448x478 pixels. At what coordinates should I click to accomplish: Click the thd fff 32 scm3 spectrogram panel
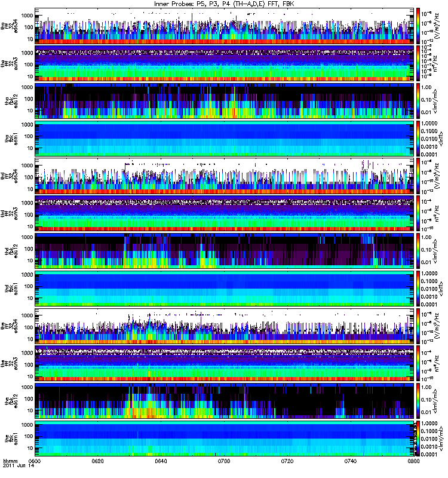[x=225, y=213]
